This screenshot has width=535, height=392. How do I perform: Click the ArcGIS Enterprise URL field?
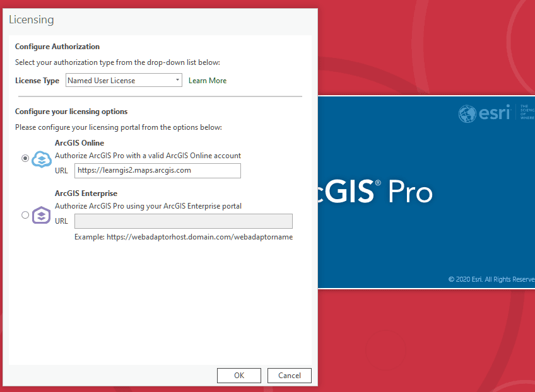click(183, 221)
